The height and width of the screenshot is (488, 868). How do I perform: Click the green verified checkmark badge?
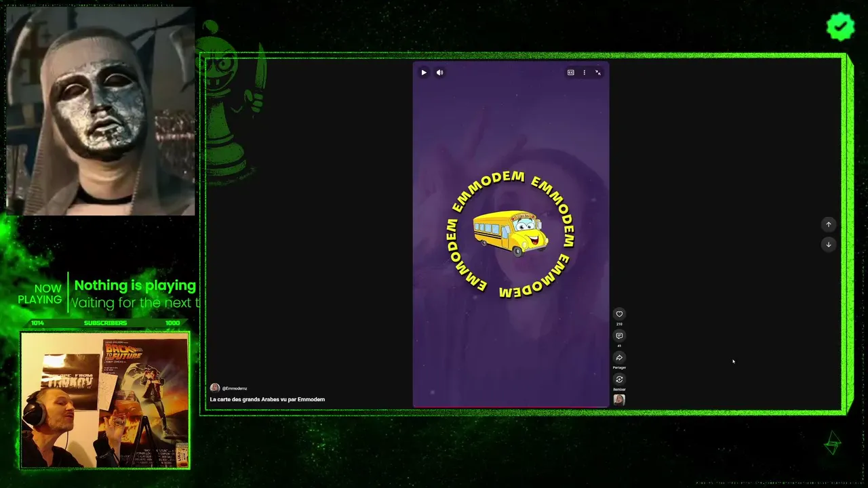click(x=840, y=26)
